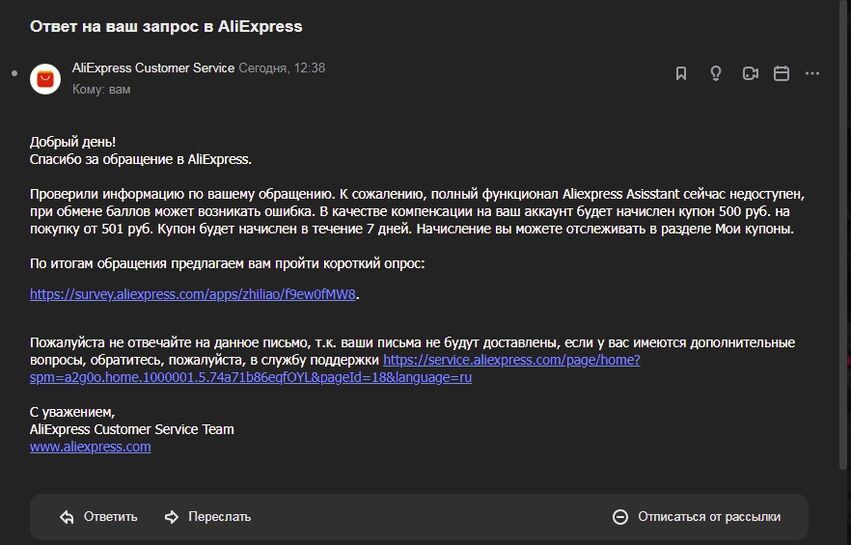The image size is (851, 545).
Task: Click the bookmark icon in the email header
Action: pos(681,73)
